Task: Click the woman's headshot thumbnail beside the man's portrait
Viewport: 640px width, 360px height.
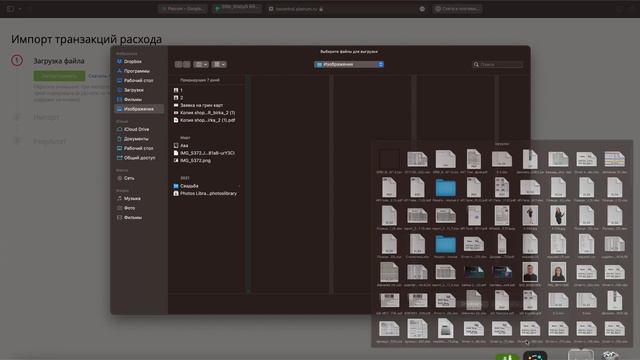Action: click(x=558, y=272)
